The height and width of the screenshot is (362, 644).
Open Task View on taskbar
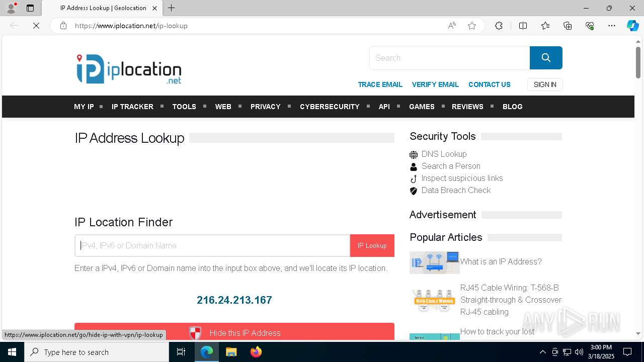181,352
